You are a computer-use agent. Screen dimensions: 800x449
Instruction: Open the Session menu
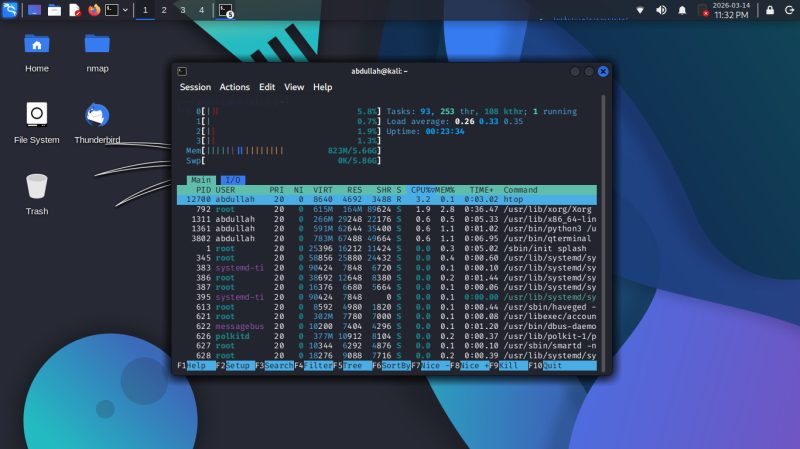click(x=195, y=87)
